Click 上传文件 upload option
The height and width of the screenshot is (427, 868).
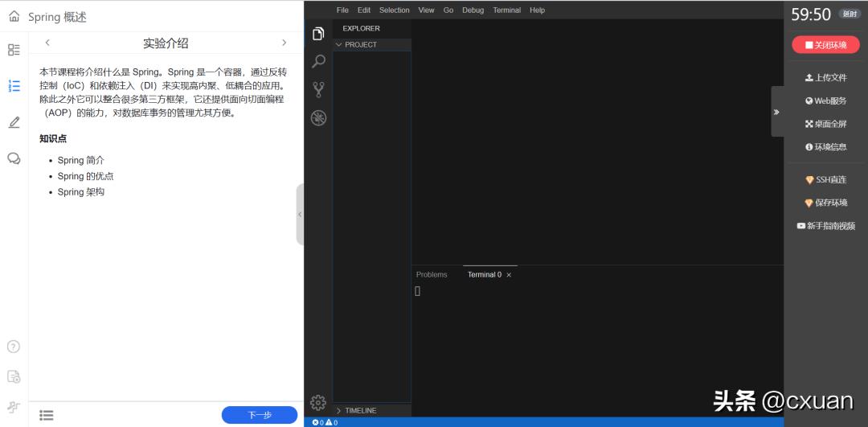click(x=826, y=78)
